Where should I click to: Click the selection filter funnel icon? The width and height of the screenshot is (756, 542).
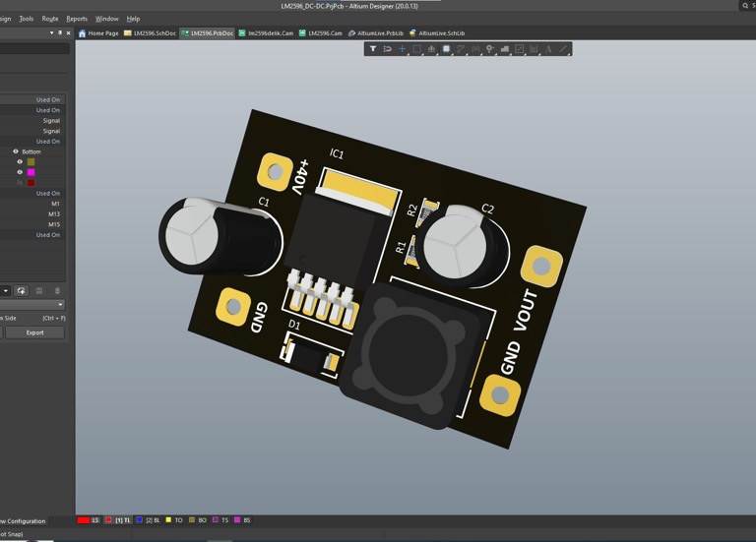(x=373, y=48)
